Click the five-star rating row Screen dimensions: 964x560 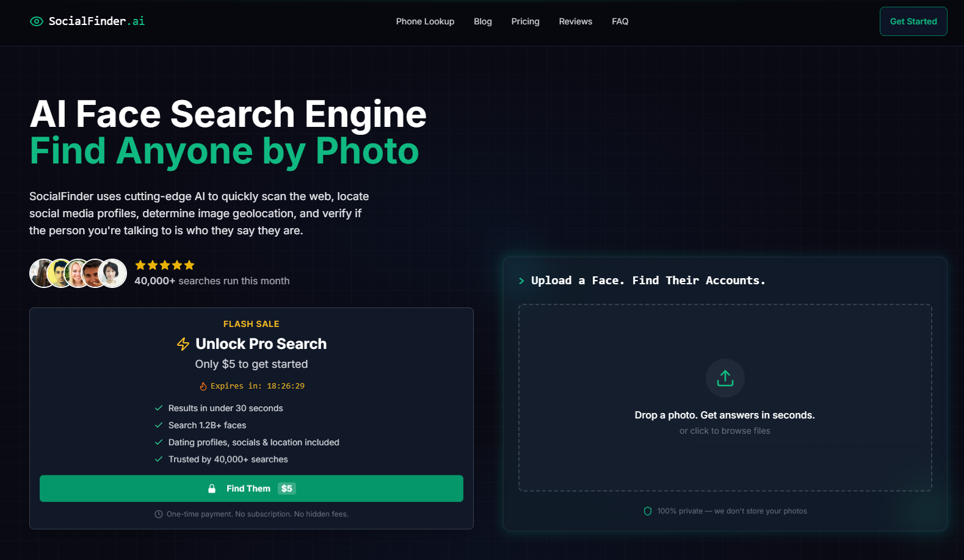pyautogui.click(x=165, y=265)
